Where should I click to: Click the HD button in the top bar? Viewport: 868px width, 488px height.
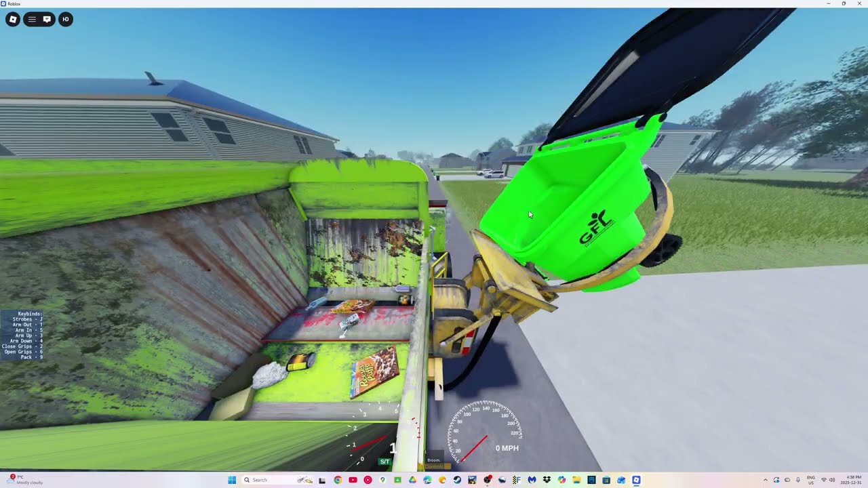point(66,19)
